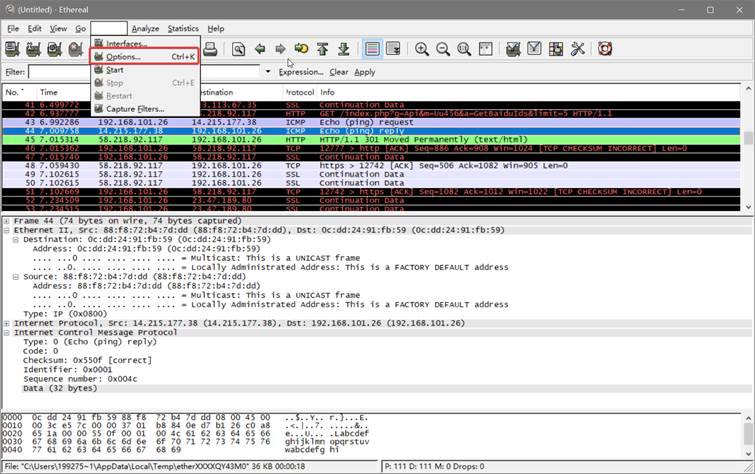
Task: Open the list of capture interfaces toolbar icon
Action: coord(12,49)
